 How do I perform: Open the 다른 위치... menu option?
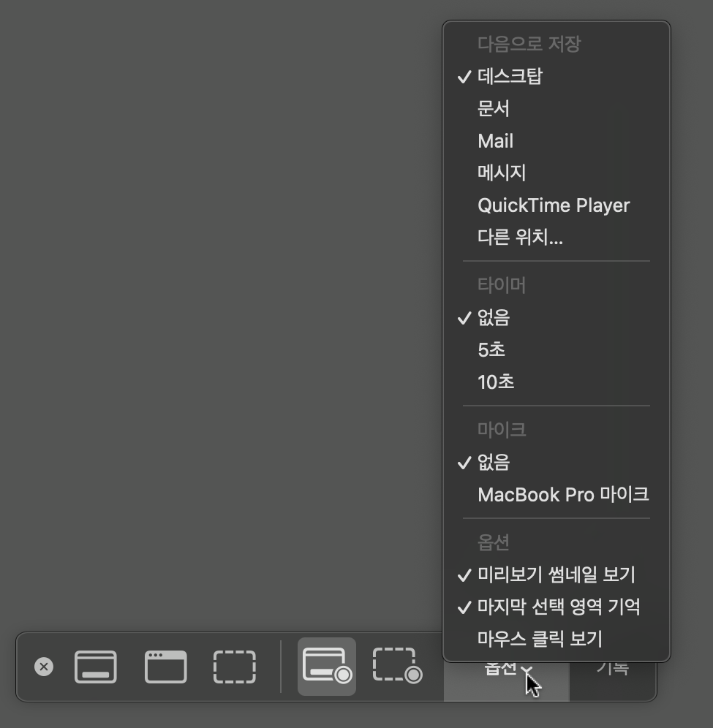click(x=557, y=238)
